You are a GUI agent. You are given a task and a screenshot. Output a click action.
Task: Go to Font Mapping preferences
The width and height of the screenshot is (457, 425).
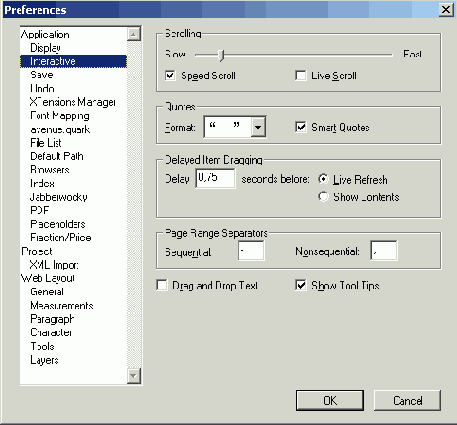pyautogui.click(x=60, y=116)
